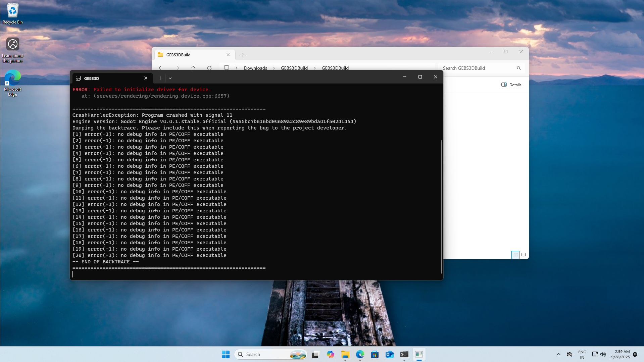The width and height of the screenshot is (644, 362).
Task: Select the GEBS3DBuild tab in File Explorer
Action: point(194,55)
